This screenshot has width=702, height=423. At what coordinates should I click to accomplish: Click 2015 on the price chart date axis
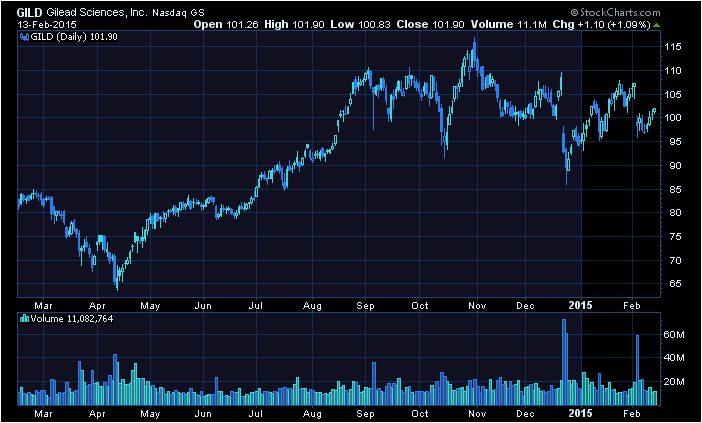point(581,305)
